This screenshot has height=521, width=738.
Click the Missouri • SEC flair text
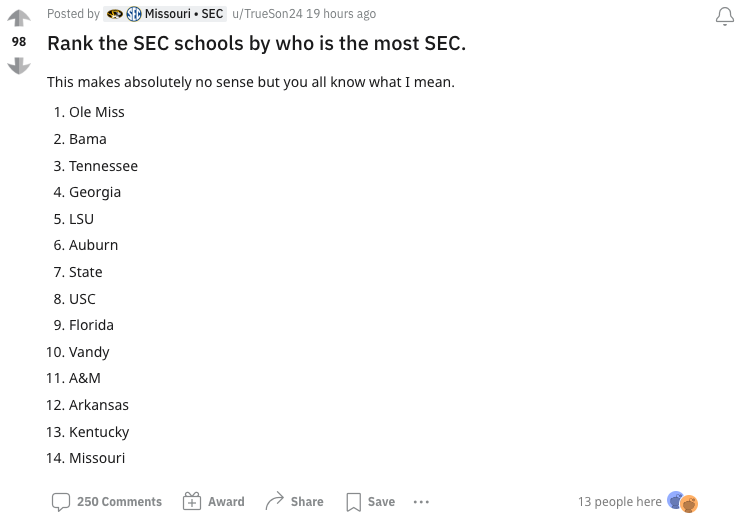184,14
